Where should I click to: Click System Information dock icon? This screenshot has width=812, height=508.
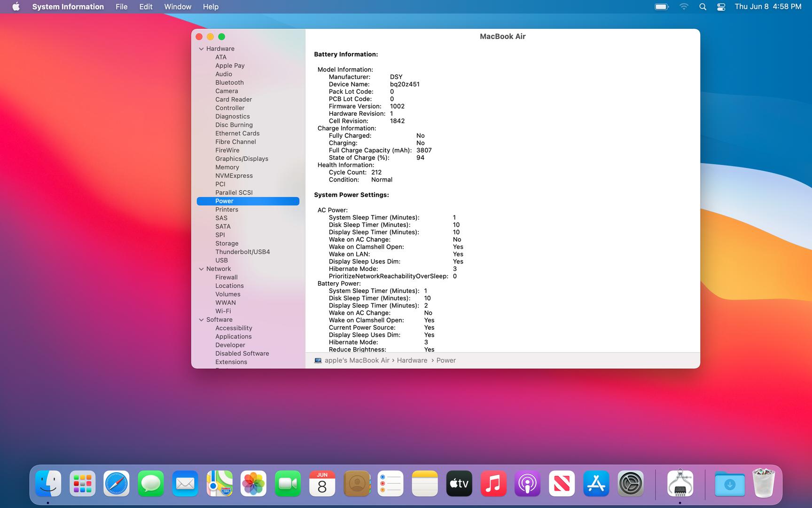680,484
